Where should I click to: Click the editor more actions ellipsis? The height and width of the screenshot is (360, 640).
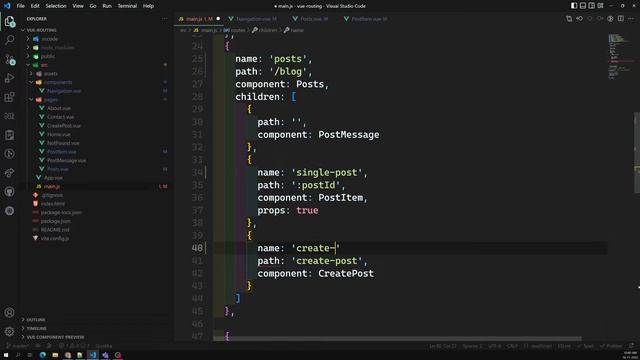click(x=631, y=19)
